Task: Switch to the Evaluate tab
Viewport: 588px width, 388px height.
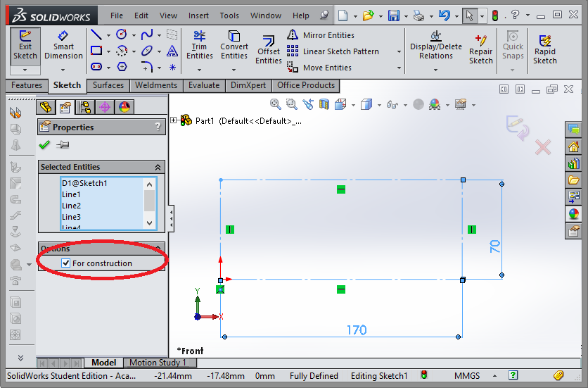Action: tap(204, 85)
